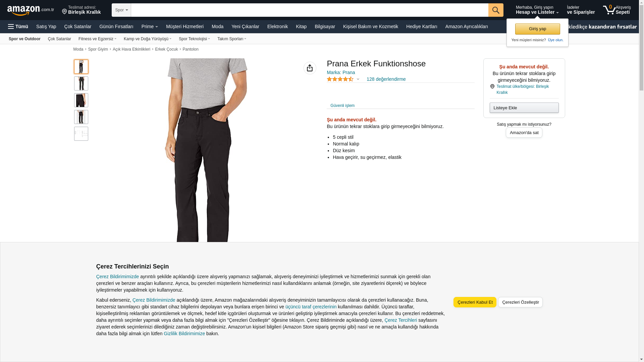Click the magnifier search button
The height and width of the screenshot is (362, 644).
click(x=496, y=10)
